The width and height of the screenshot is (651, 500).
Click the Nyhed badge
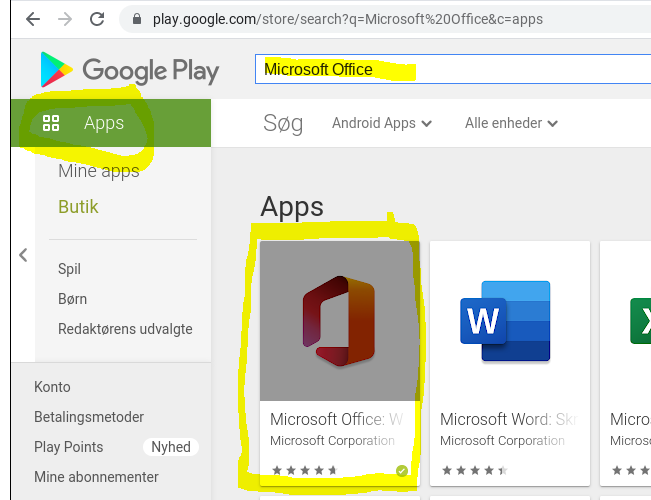tap(171, 447)
